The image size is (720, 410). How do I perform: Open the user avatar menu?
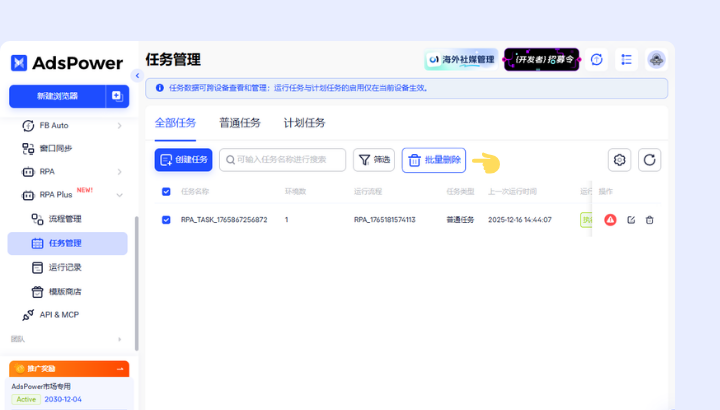(x=656, y=59)
